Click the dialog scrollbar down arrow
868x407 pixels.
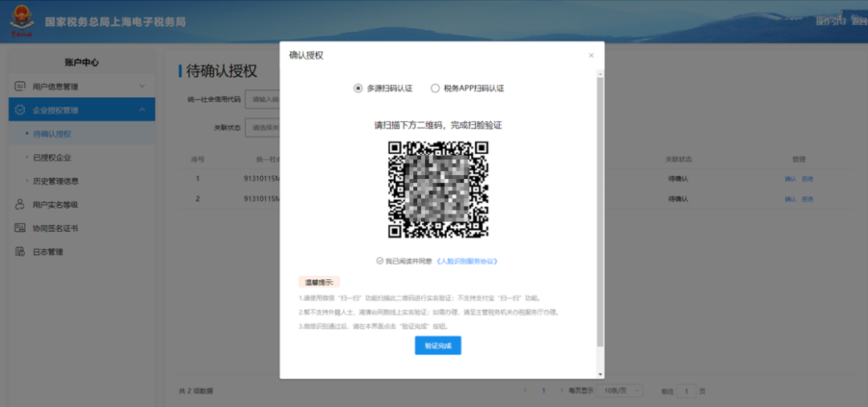(x=600, y=374)
